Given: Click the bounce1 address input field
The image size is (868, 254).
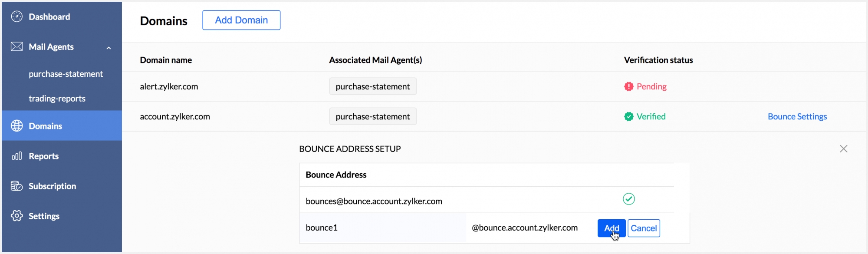Looking at the screenshot, I should [382, 228].
